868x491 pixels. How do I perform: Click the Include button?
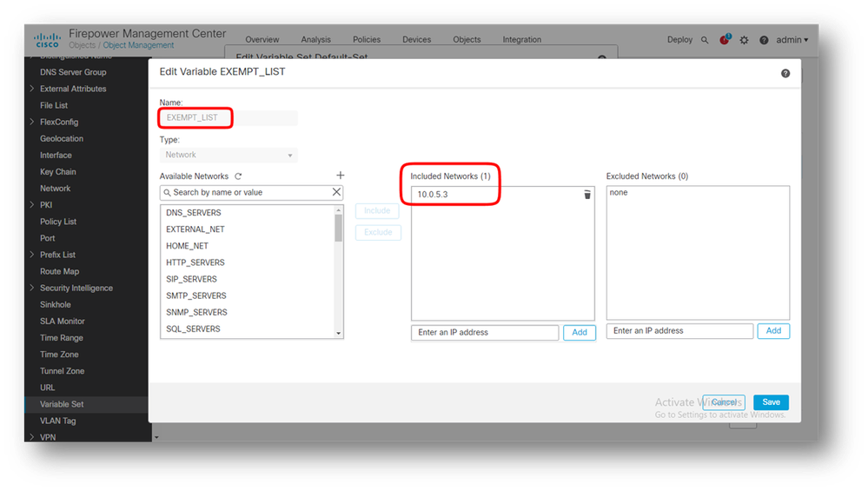pyautogui.click(x=377, y=210)
